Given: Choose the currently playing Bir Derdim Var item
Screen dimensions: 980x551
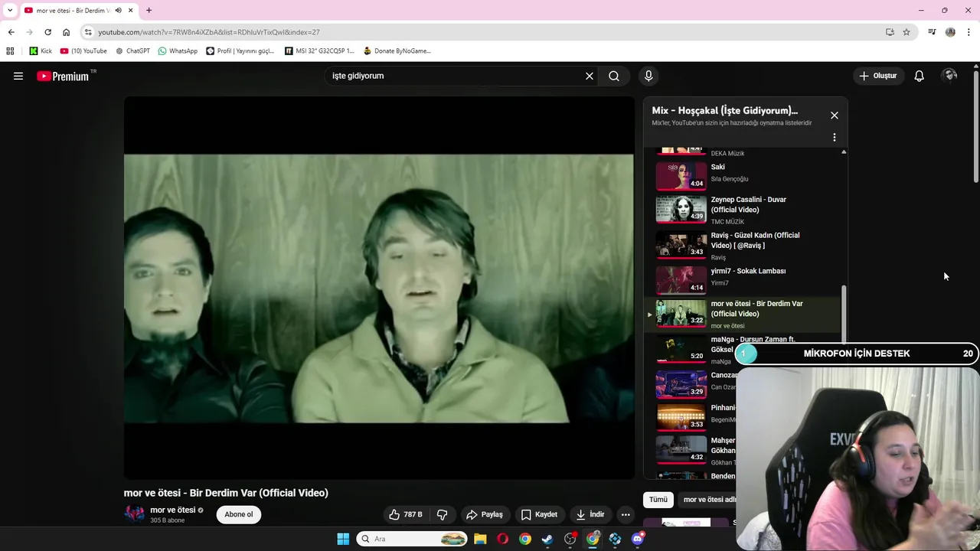Looking at the screenshot, I should click(743, 314).
